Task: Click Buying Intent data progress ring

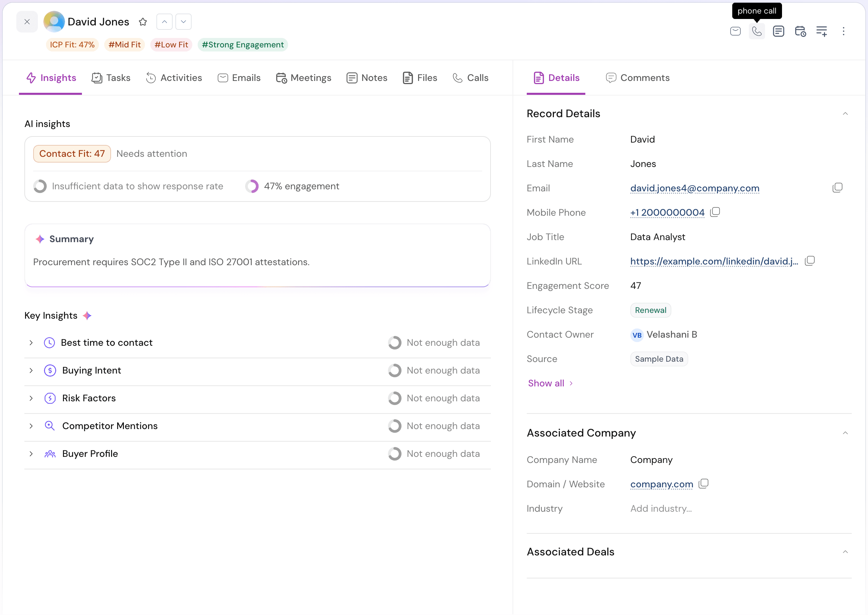Action: click(x=394, y=370)
